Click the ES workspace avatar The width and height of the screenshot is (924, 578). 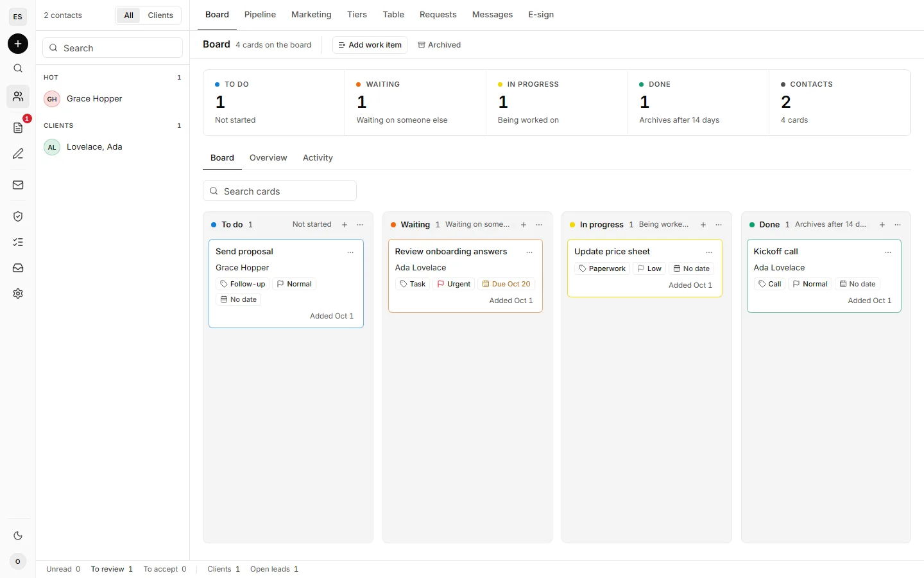click(18, 17)
